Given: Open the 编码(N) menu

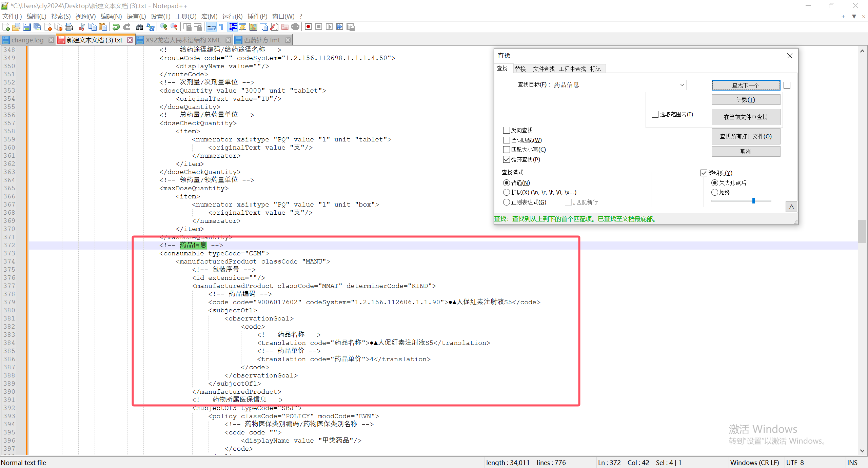Looking at the screenshot, I should (111, 16).
